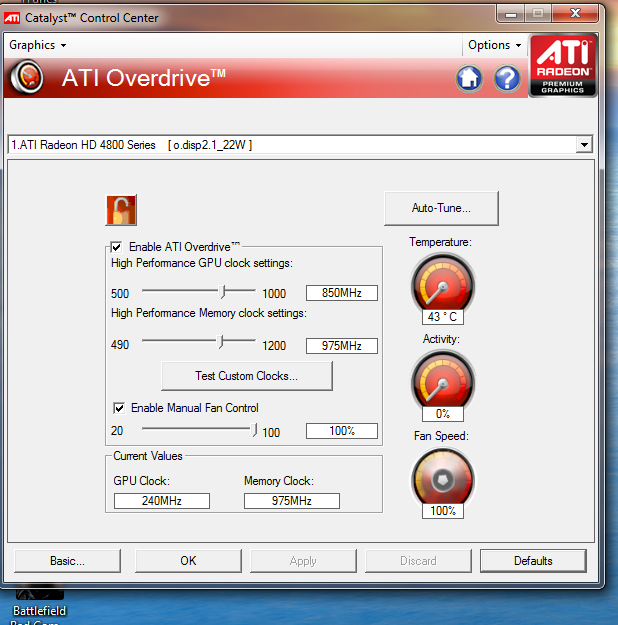Switch to Basic view button
618x625 pixels.
tap(68, 561)
